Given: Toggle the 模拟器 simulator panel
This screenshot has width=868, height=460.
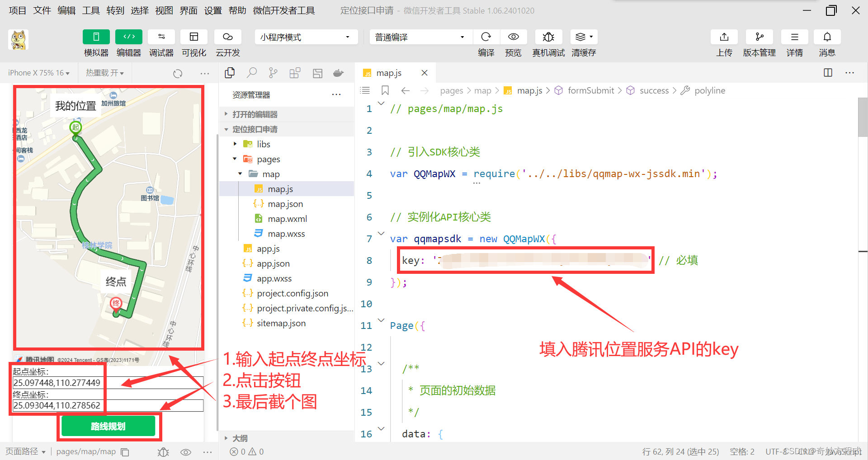Looking at the screenshot, I should (x=96, y=37).
